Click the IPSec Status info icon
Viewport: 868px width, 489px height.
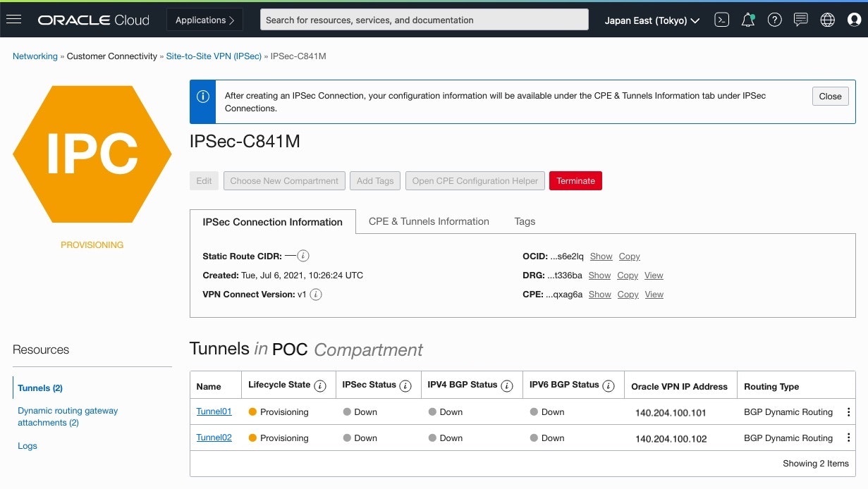405,385
